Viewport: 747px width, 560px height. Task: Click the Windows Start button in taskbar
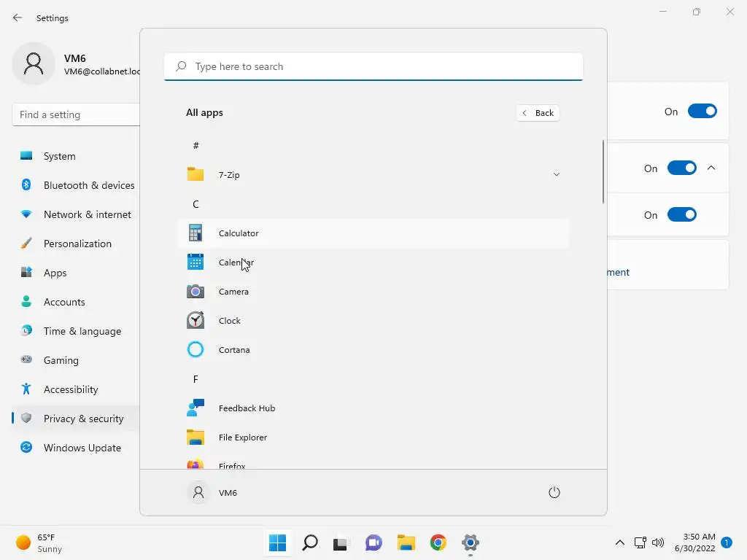tap(277, 542)
